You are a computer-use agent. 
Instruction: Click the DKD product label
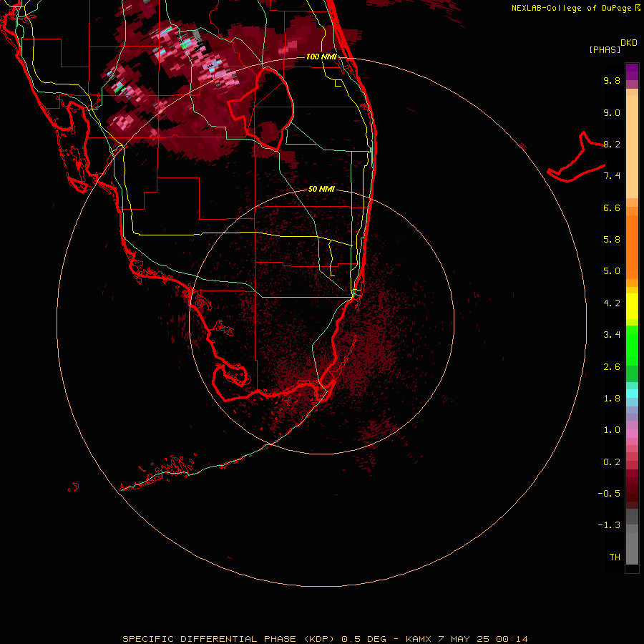pos(629,43)
